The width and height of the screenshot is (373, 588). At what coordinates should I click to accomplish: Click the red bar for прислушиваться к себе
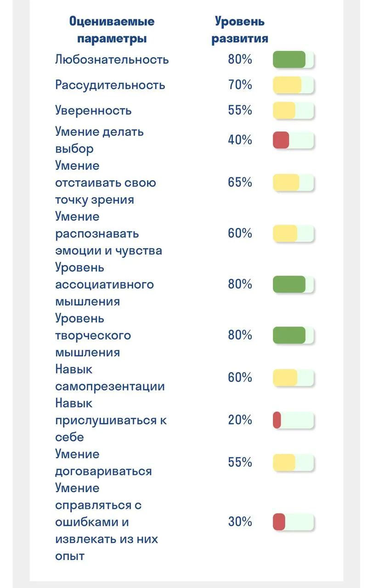(293, 420)
